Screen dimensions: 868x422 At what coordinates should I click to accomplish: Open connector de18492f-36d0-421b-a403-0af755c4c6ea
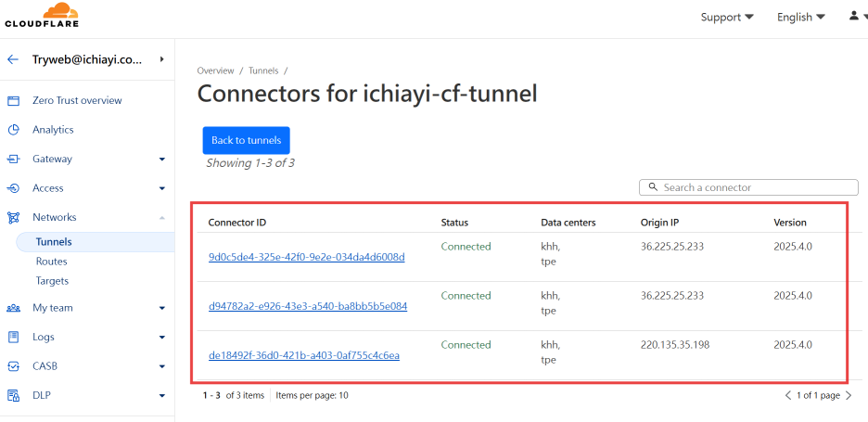tap(304, 355)
